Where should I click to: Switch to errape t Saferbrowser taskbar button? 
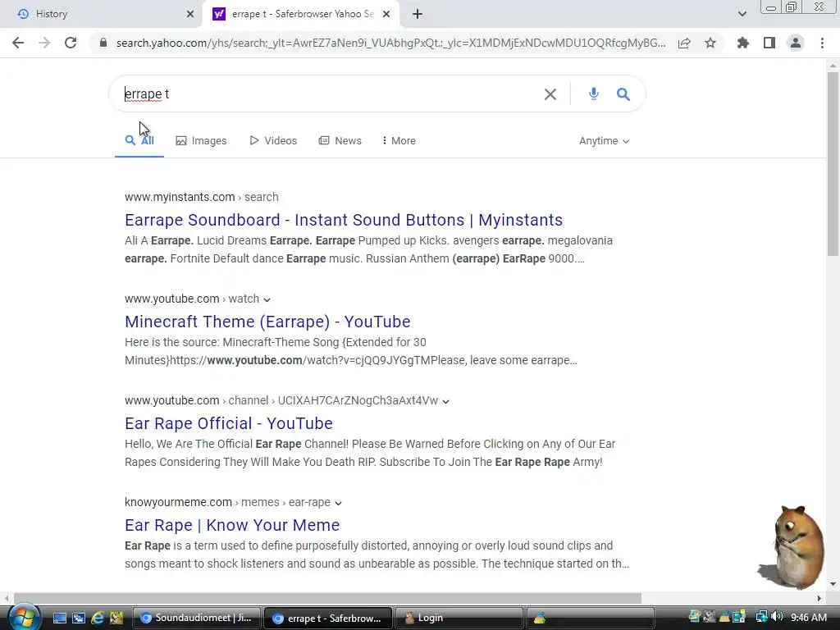(328, 619)
